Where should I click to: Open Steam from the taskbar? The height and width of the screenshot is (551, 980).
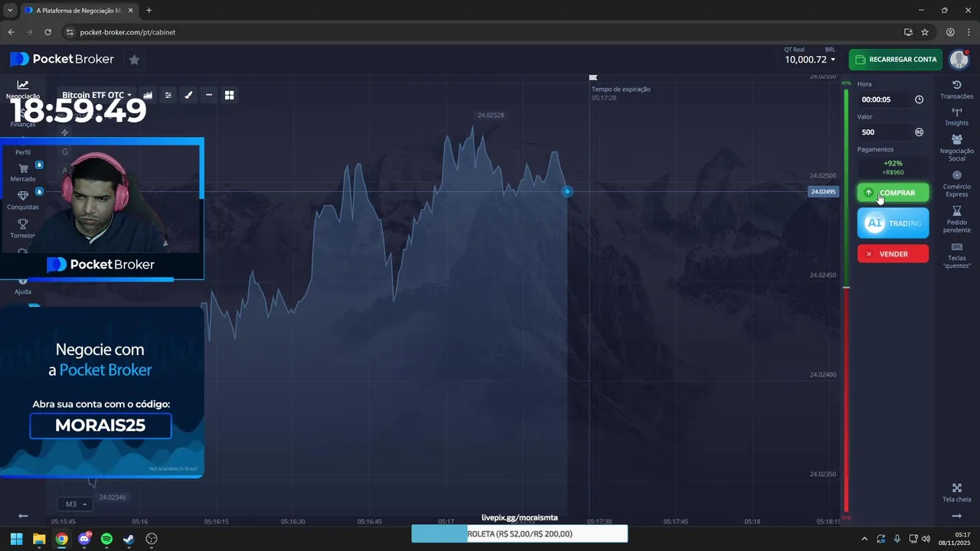(129, 539)
